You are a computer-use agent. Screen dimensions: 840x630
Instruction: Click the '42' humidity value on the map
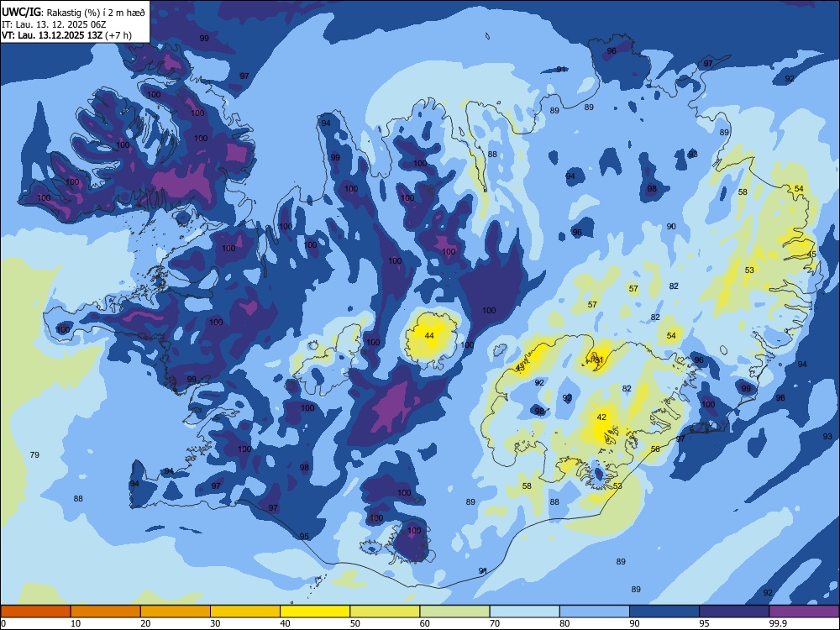pos(601,417)
